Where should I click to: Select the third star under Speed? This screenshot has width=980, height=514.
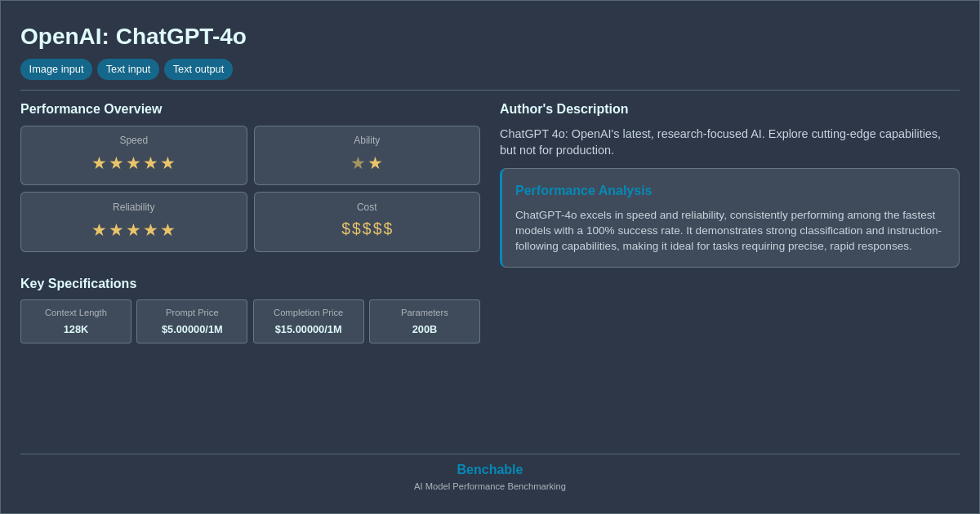(133, 162)
